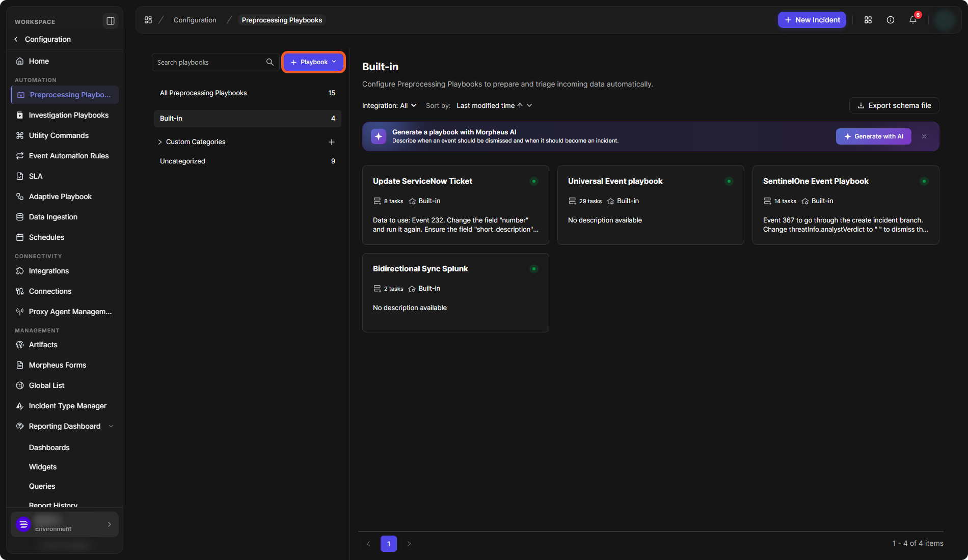Viewport: 968px width, 560px height.
Task: Open Integration: All filter dropdown
Action: point(389,105)
